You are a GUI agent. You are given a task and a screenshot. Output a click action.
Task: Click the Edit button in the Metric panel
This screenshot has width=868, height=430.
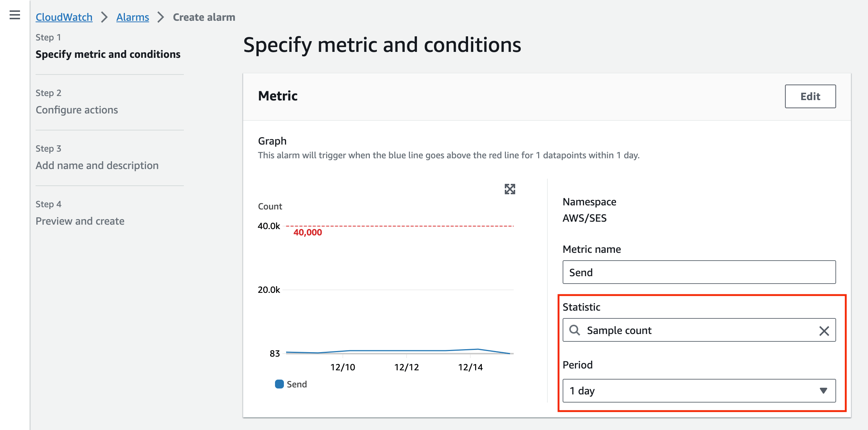click(x=810, y=96)
